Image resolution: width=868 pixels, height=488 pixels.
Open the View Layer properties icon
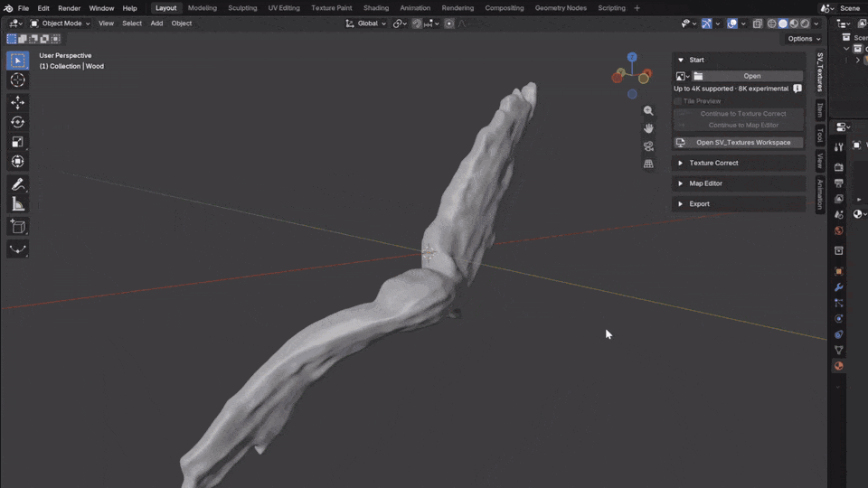pos(839,199)
